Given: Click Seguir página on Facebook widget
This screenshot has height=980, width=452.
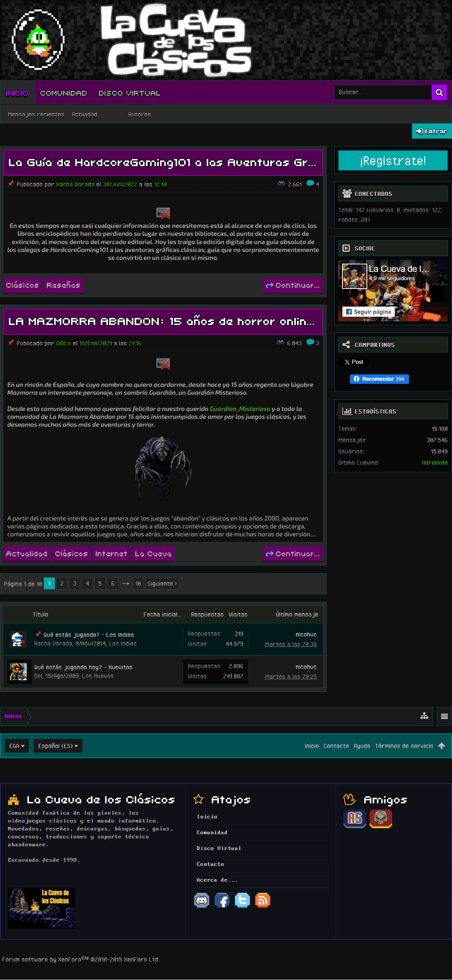Looking at the screenshot, I should pos(368,311).
